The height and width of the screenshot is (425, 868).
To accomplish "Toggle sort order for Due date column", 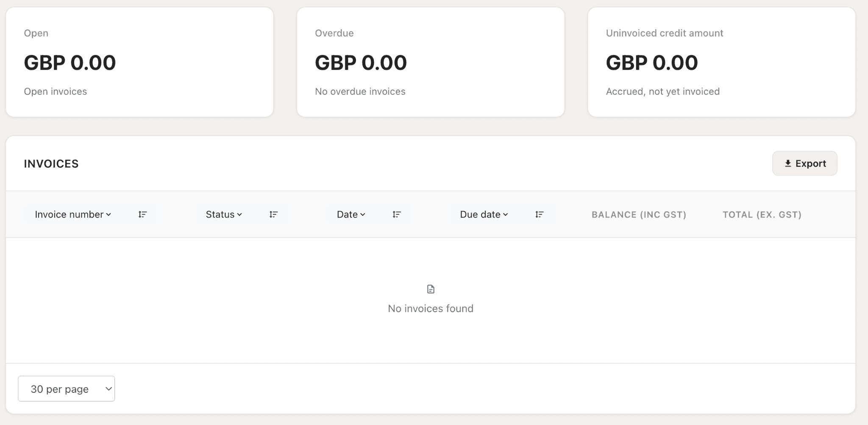I will pyautogui.click(x=539, y=215).
